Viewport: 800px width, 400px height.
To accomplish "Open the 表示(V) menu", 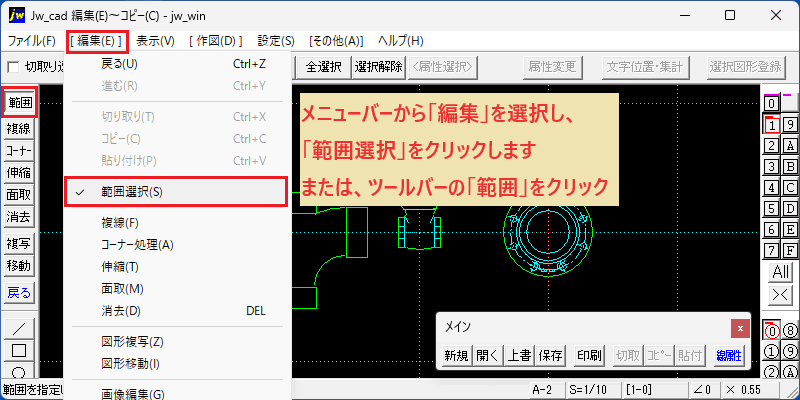I will pyautogui.click(x=156, y=41).
